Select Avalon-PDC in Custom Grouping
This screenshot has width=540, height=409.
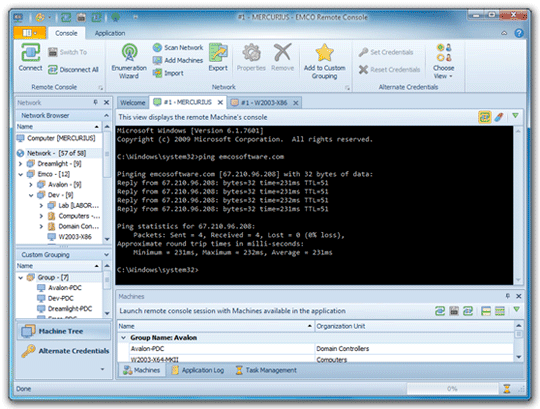(x=60, y=287)
